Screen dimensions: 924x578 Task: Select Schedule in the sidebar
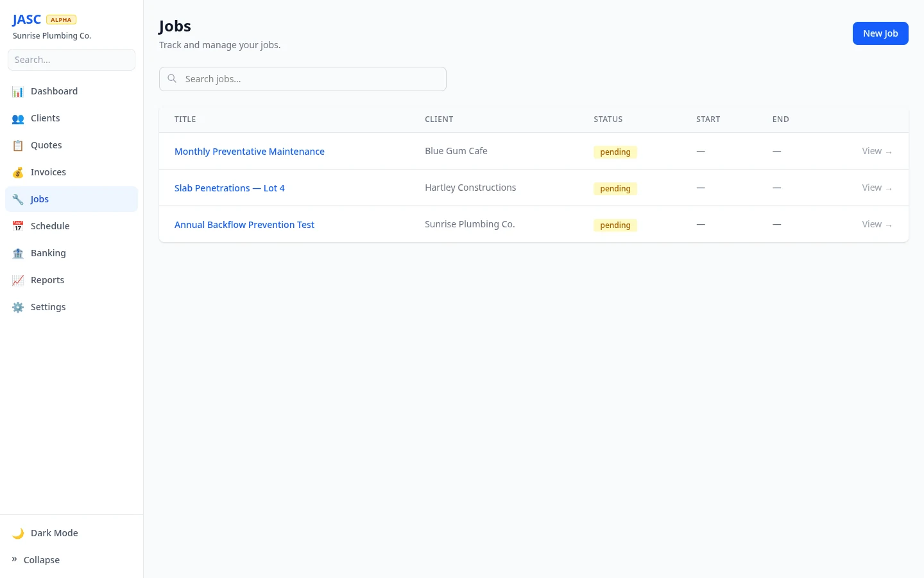[71, 226]
